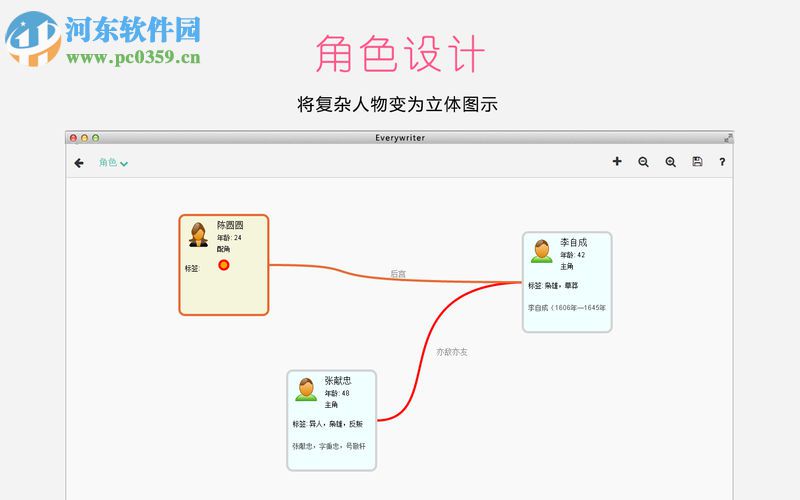This screenshot has width=800, height=500.
Task: Click the yellow minimize window button
Action: coord(84,138)
